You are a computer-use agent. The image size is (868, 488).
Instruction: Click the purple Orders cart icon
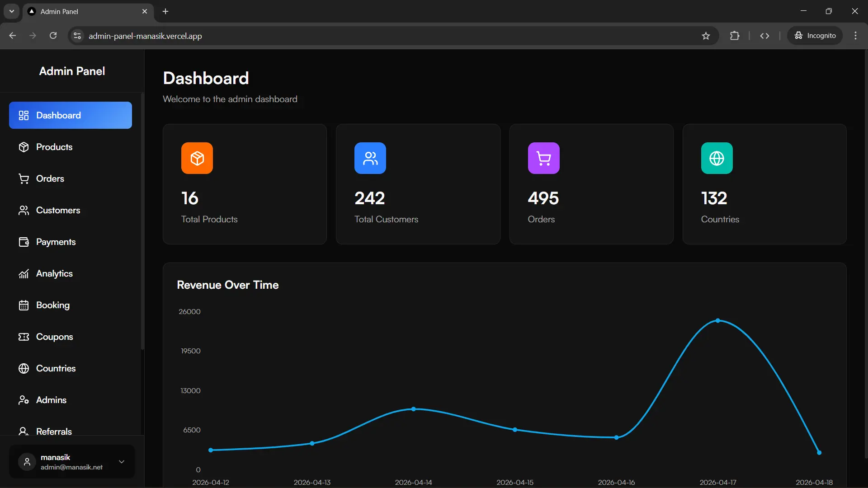click(544, 158)
